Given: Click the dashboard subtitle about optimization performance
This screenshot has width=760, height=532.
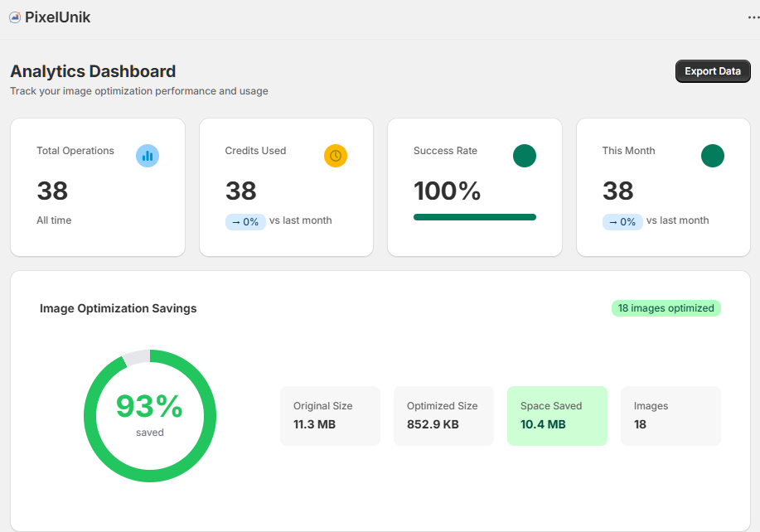Looking at the screenshot, I should (x=139, y=91).
